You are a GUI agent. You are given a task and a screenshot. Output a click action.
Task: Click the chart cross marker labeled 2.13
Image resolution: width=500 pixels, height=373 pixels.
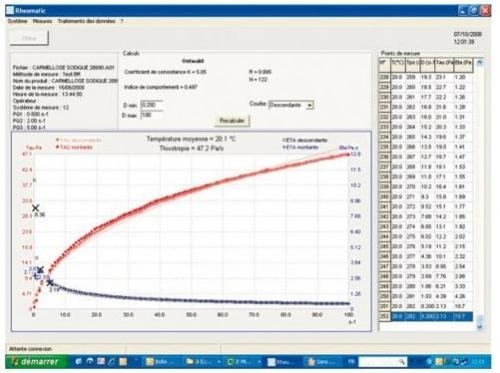50,283
